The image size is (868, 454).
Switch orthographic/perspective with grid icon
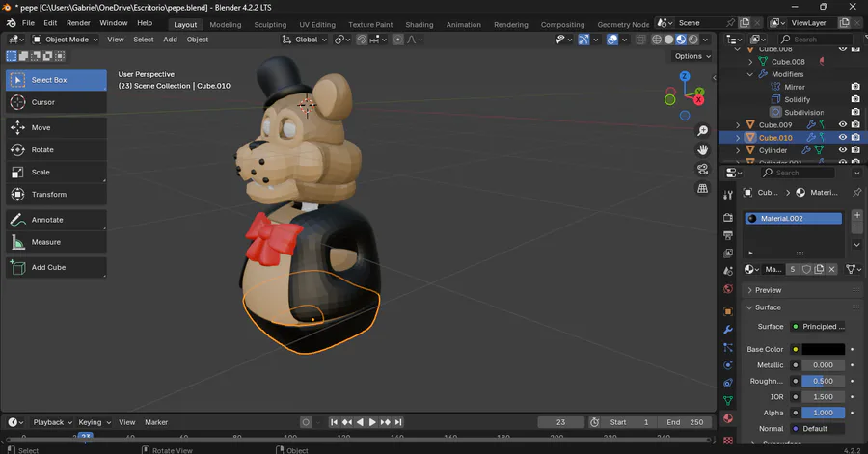pyautogui.click(x=702, y=189)
